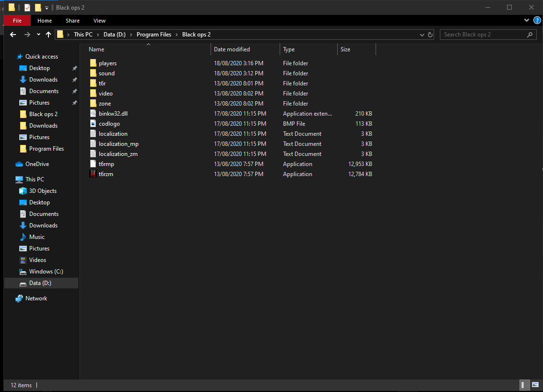Click the 18/08/2020 3:16 PM date cell
543x392 pixels.
pos(238,63)
